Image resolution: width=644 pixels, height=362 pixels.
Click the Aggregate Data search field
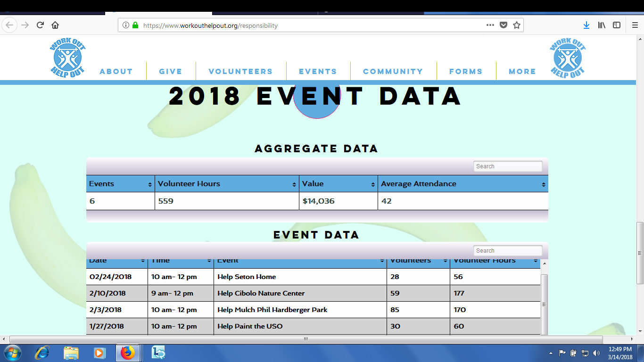[x=508, y=166]
